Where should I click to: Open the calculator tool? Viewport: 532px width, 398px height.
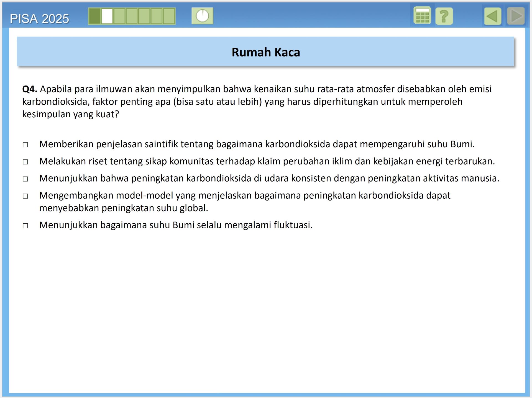tap(422, 16)
